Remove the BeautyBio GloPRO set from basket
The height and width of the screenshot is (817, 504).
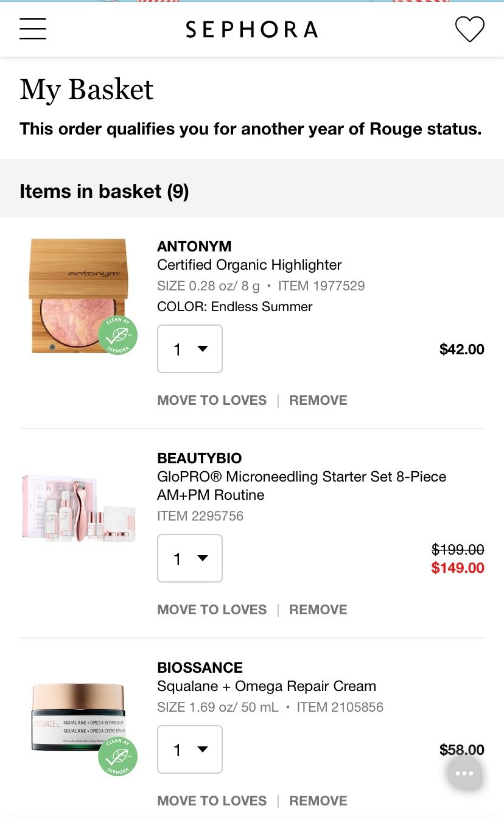click(318, 609)
